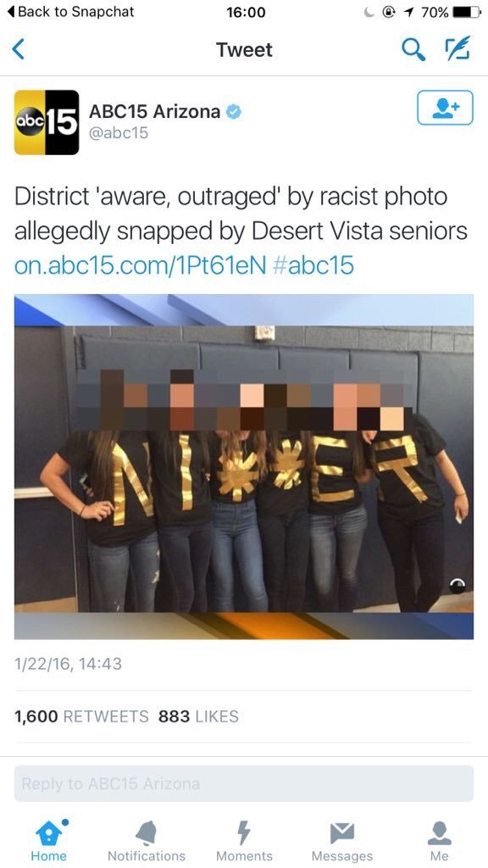Follow ABC15 Arizona with add-user button
The width and height of the screenshot is (488, 868).
coord(445,108)
